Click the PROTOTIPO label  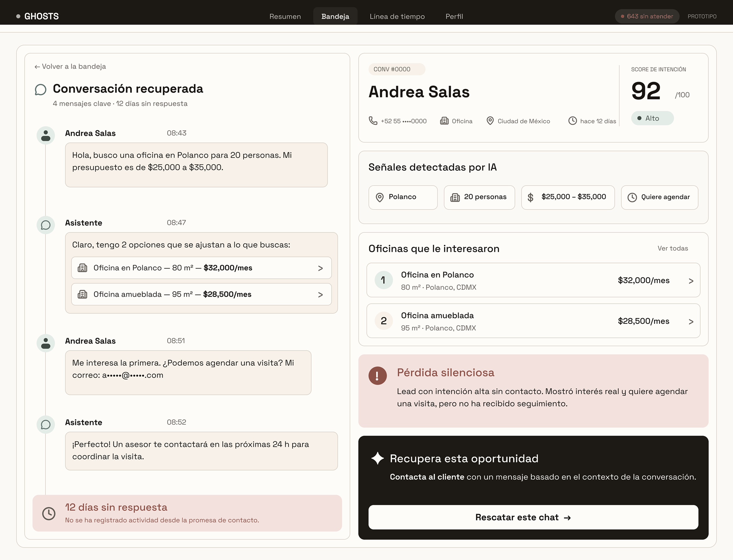click(702, 16)
